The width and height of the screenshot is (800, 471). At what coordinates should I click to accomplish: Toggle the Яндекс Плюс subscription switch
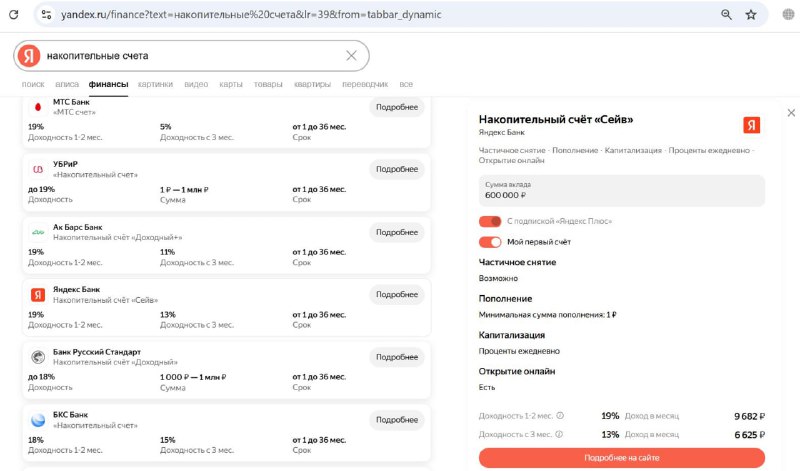click(490, 221)
